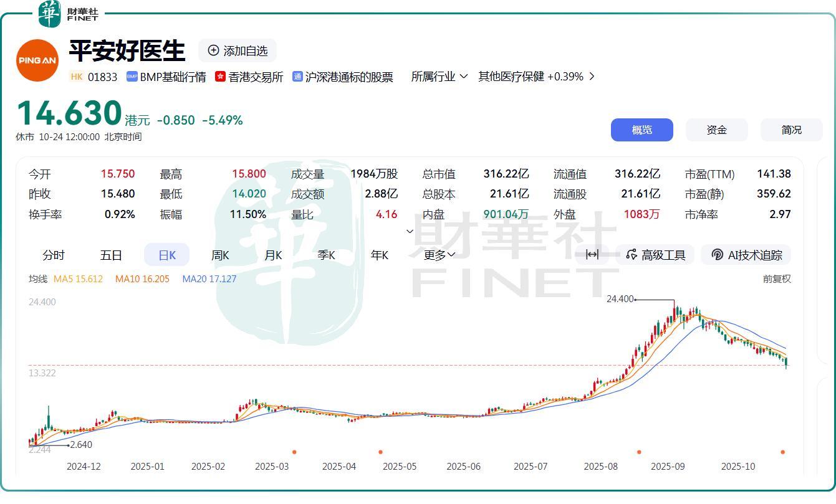
Task: Select the 周K weekly chart tab
Action: [219, 254]
